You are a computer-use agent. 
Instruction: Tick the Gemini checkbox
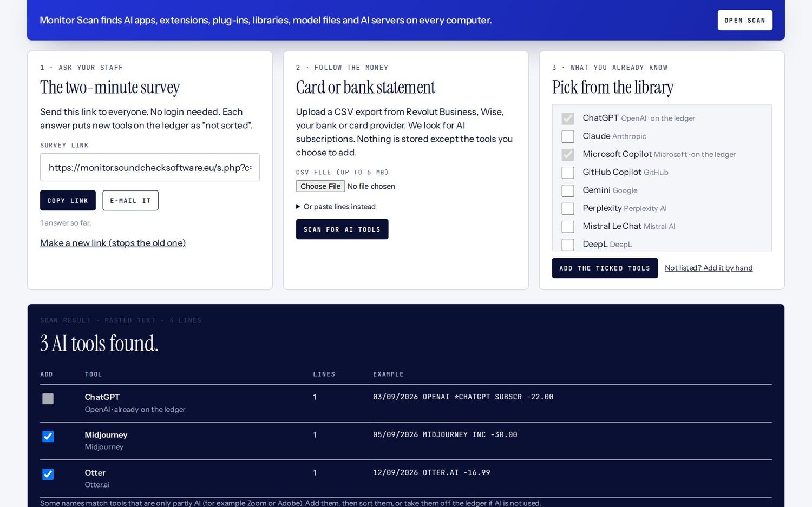[568, 190]
